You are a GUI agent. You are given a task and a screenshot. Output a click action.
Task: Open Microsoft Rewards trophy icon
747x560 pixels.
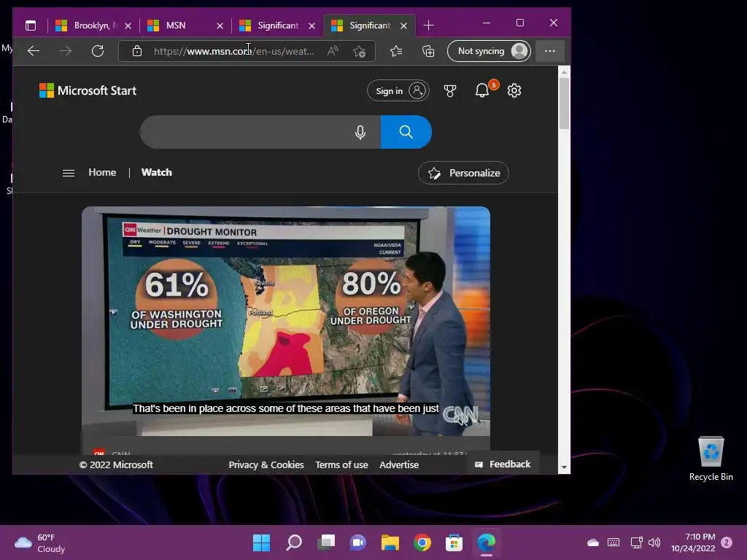(x=449, y=90)
